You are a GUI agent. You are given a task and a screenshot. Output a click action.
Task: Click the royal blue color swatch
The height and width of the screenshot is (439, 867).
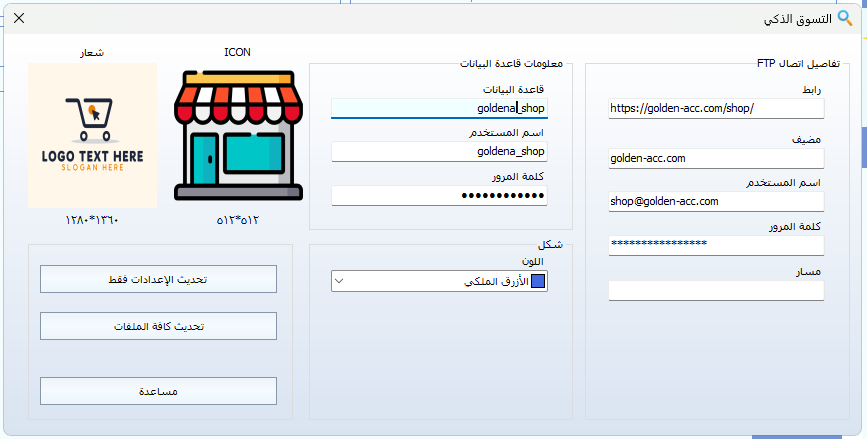click(539, 282)
